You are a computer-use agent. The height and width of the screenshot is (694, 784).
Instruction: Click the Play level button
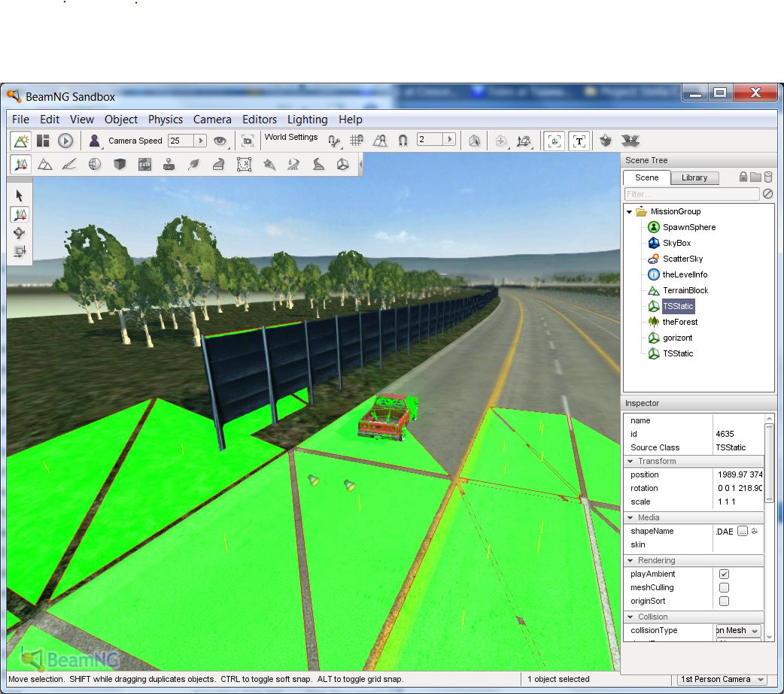coord(65,141)
